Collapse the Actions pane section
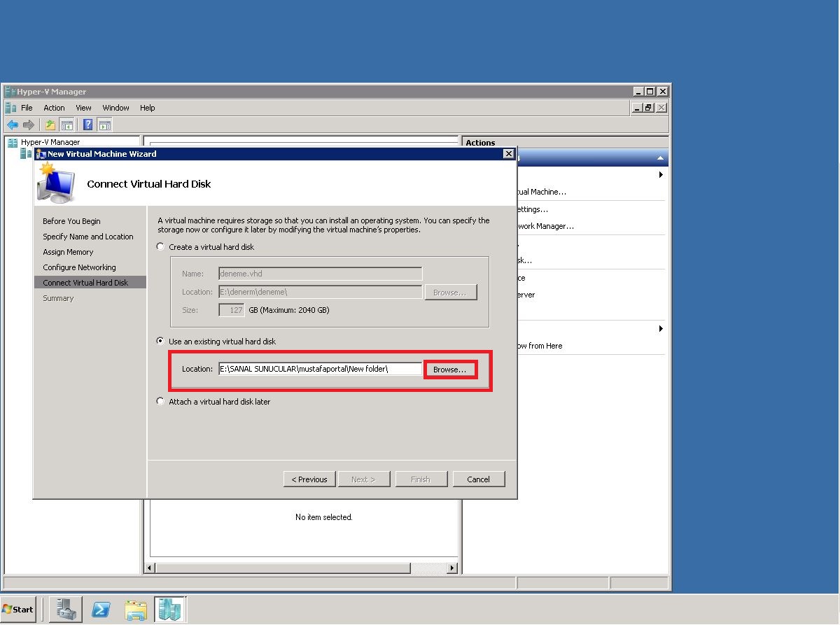Viewport: 840px width, 625px height. pos(659,157)
